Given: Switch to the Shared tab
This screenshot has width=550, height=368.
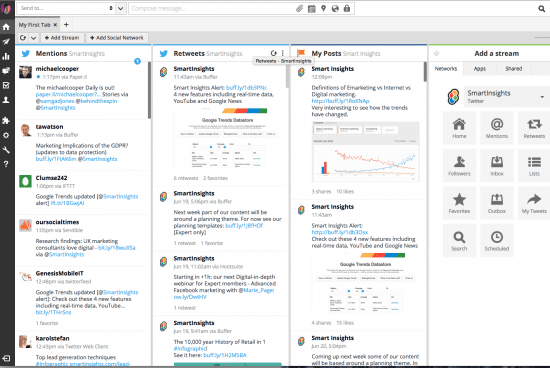Looking at the screenshot, I should 514,69.
